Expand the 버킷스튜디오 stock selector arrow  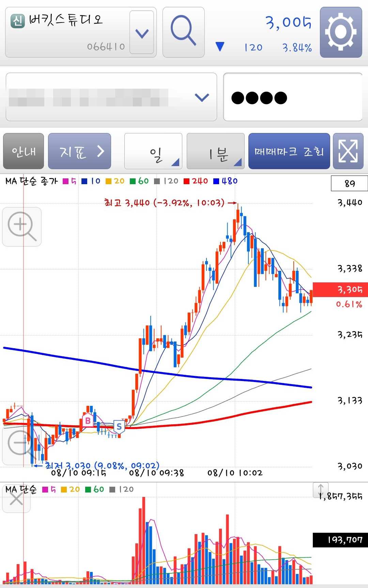pyautogui.click(x=142, y=32)
